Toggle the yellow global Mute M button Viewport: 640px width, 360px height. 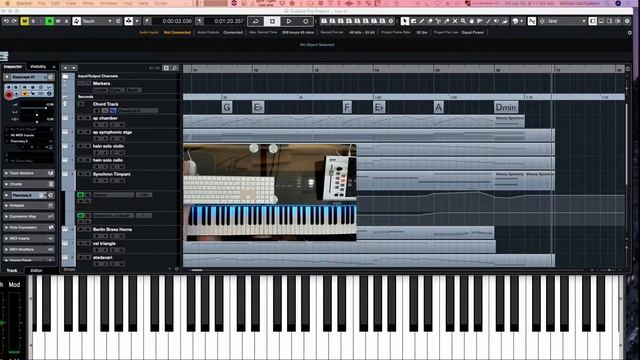24,21
